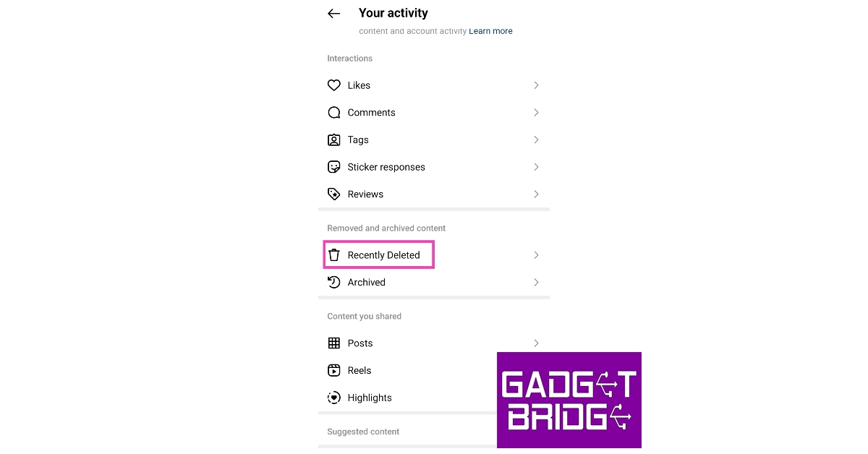This screenshot has width=868, height=454.
Task: Open Recently Deleted via its chevron
Action: coord(536,255)
